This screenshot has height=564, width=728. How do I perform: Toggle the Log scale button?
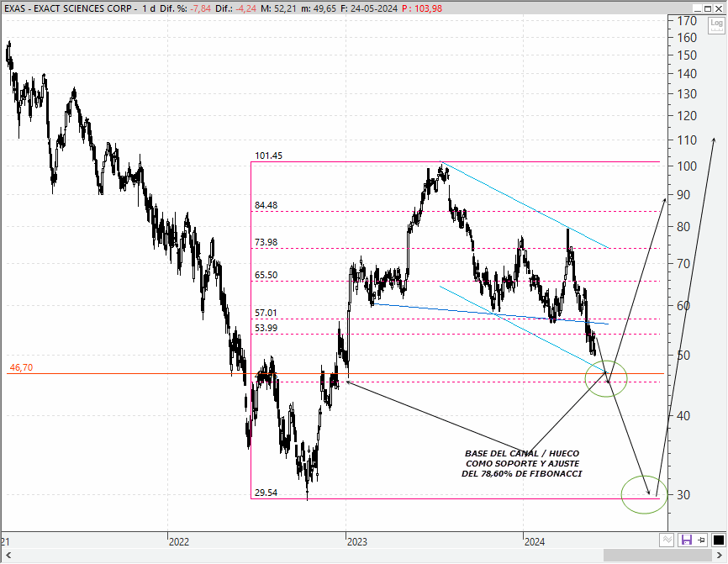(x=716, y=25)
